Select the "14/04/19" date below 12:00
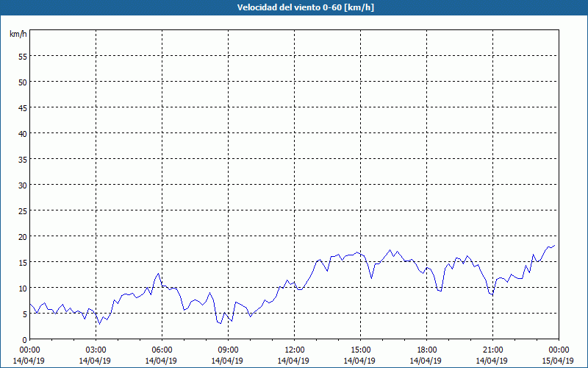 (293, 361)
